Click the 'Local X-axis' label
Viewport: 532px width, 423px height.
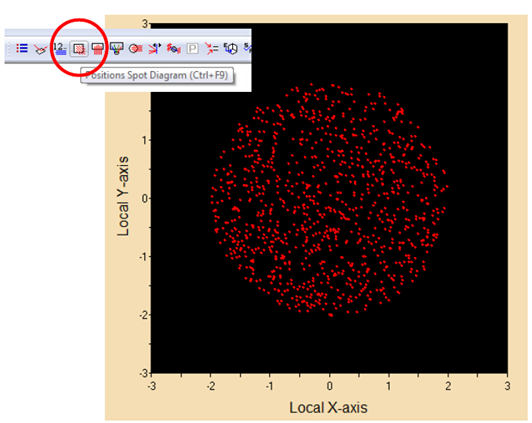(x=328, y=407)
